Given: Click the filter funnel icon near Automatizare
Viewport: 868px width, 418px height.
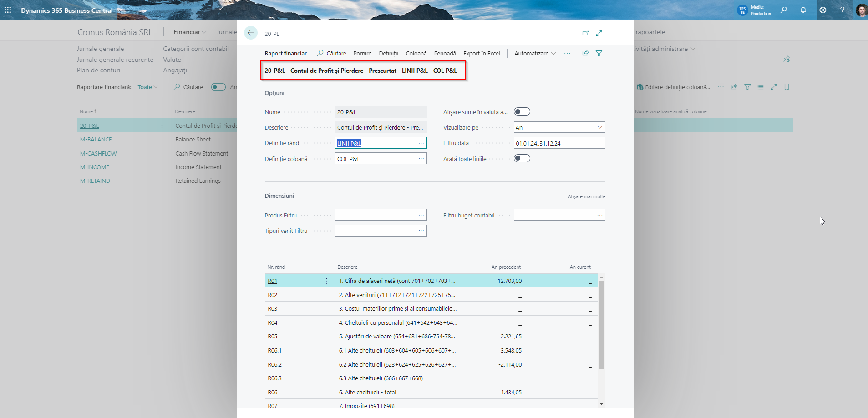Looking at the screenshot, I should tap(599, 53).
